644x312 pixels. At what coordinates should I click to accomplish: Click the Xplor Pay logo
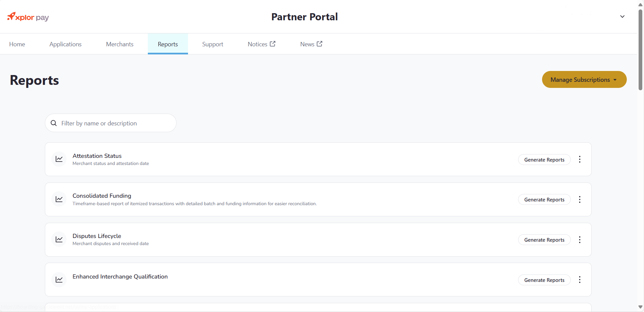28,17
